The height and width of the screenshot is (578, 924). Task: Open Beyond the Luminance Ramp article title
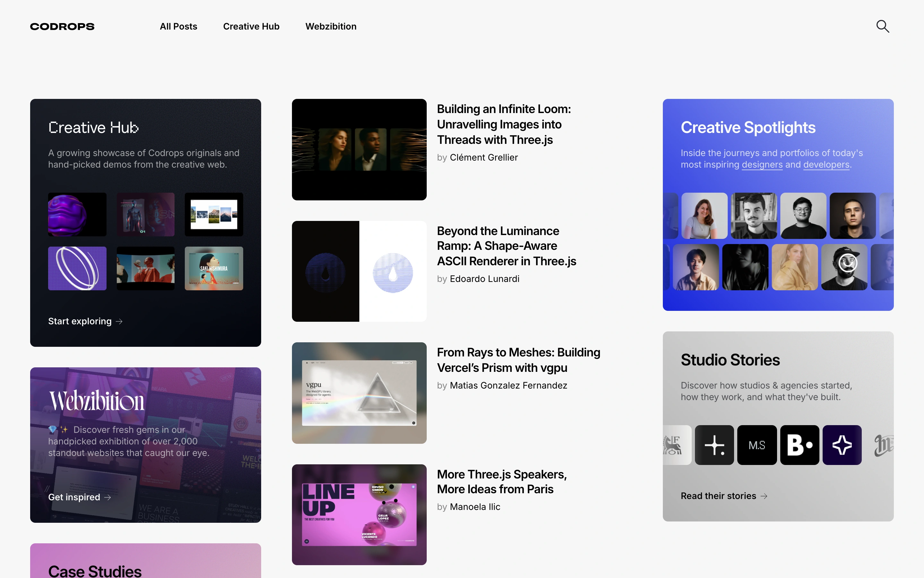click(x=506, y=246)
